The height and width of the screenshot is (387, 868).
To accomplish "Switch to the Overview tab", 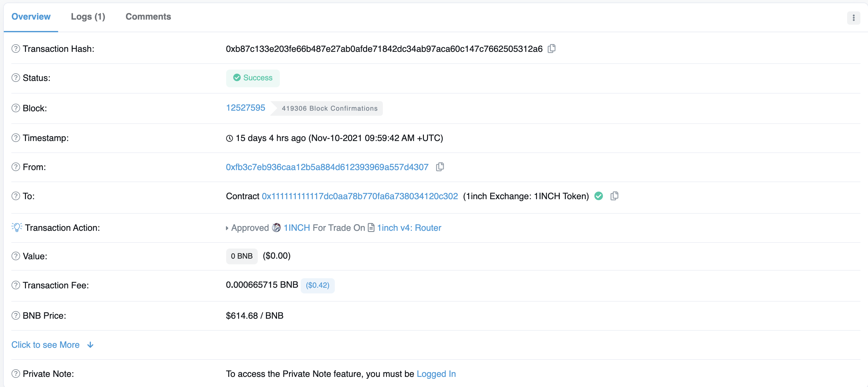I will coord(31,16).
